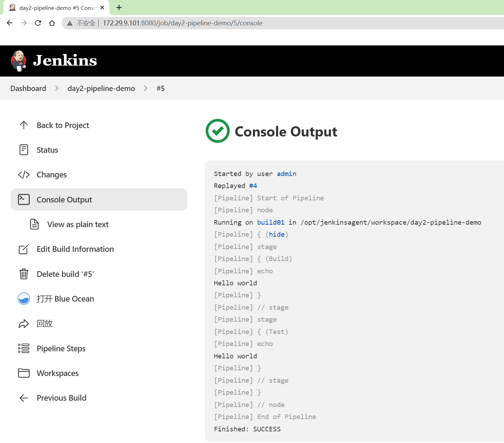Open a new browser tab with plus
This screenshot has height=443, width=504.
[x=119, y=7]
